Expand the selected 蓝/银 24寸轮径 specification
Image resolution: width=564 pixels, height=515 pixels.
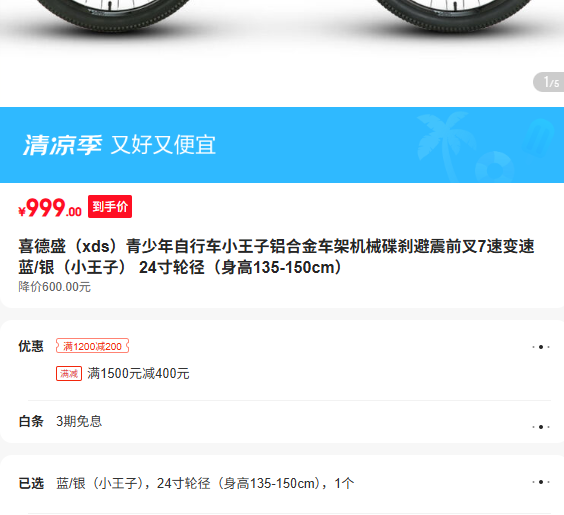[x=205, y=483]
